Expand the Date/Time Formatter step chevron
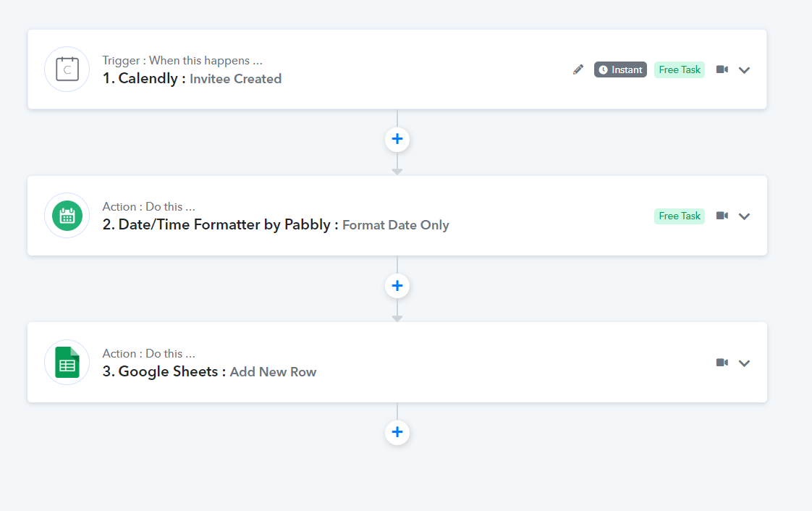This screenshot has height=511, width=812. pos(744,216)
